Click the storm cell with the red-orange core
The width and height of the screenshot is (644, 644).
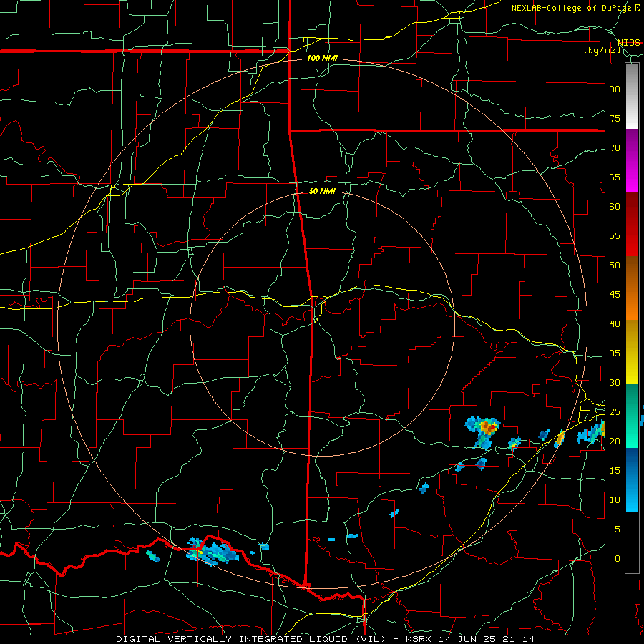pyautogui.click(x=487, y=427)
